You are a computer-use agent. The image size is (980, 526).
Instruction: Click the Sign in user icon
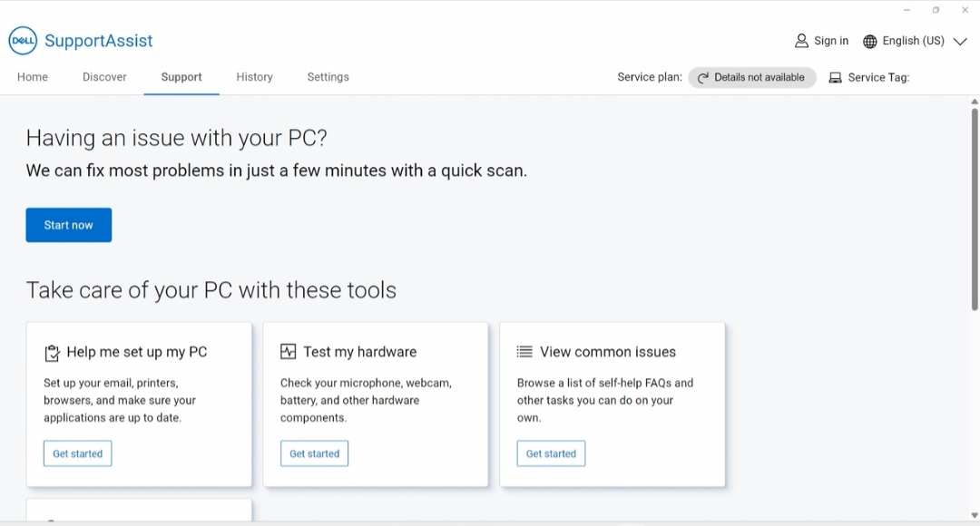801,41
